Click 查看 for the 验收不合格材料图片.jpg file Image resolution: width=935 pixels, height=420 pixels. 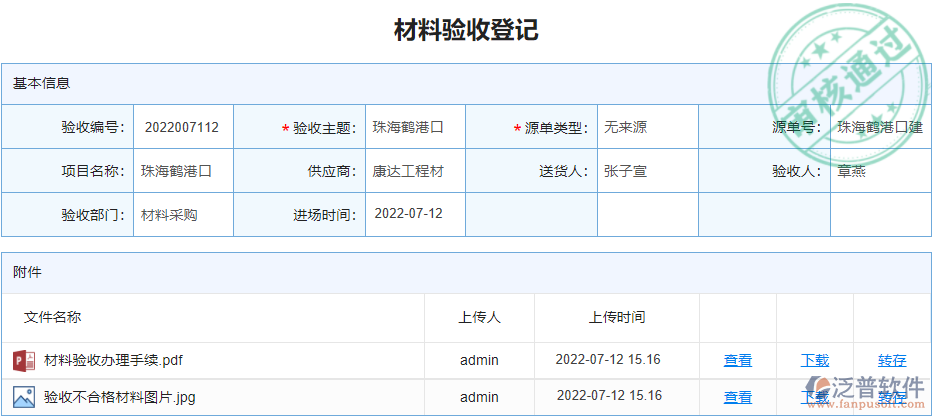(x=738, y=397)
